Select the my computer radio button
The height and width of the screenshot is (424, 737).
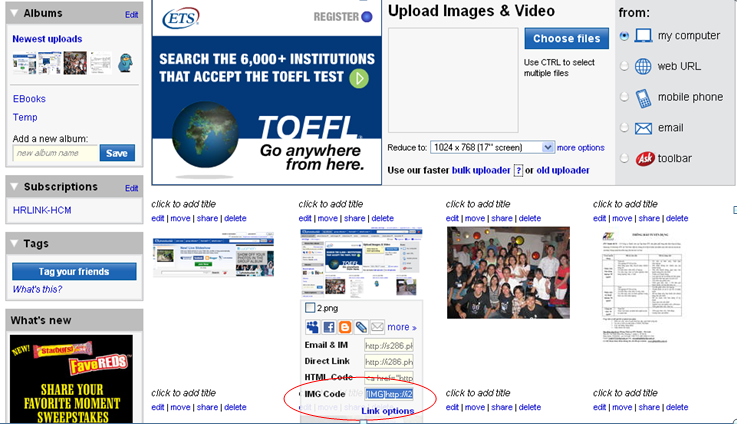624,36
